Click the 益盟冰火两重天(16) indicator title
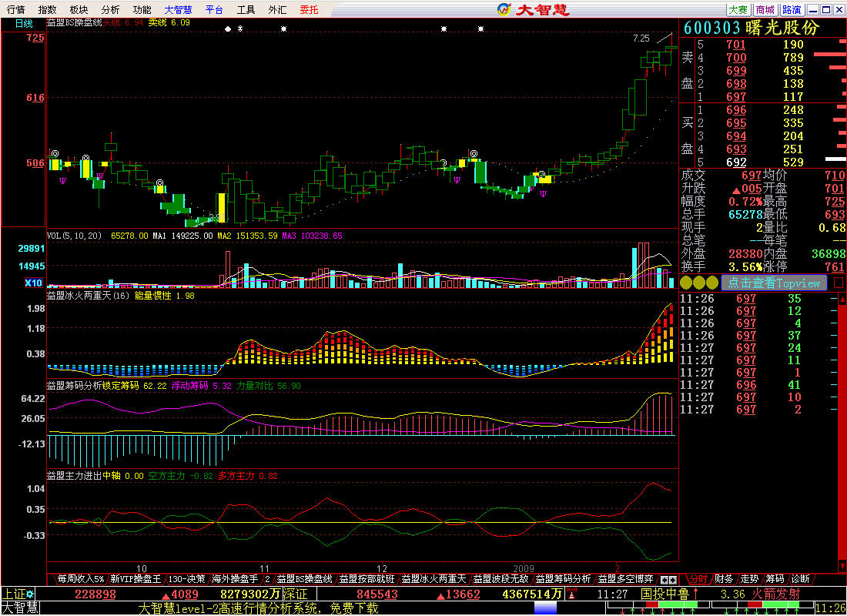847x616 pixels. pos(88,296)
